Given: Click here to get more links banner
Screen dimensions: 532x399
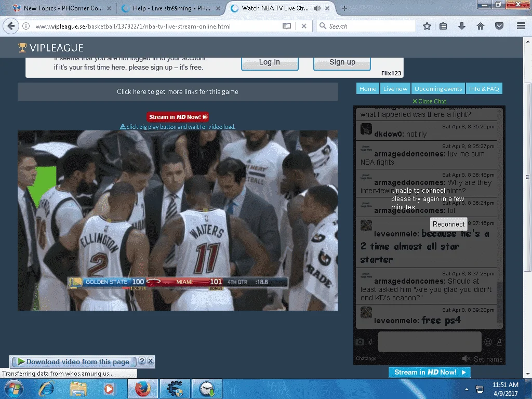Looking at the screenshot, I should pyautogui.click(x=178, y=91).
